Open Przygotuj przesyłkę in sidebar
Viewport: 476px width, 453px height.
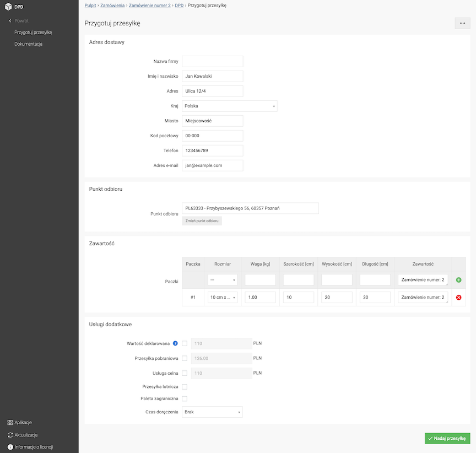coord(33,33)
